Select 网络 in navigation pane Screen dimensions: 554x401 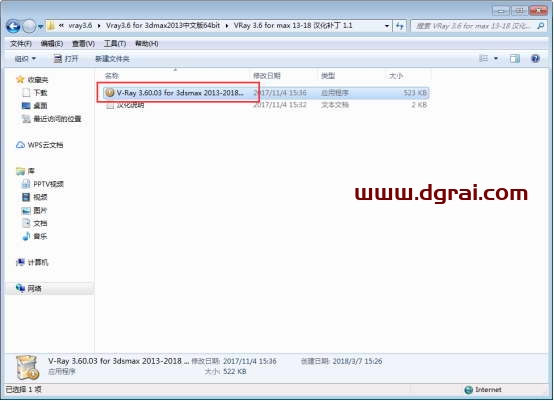click(34, 288)
